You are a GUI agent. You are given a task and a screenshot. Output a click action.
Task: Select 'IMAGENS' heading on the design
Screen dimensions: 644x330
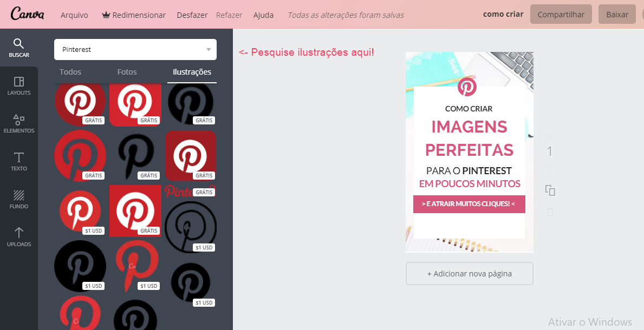469,127
